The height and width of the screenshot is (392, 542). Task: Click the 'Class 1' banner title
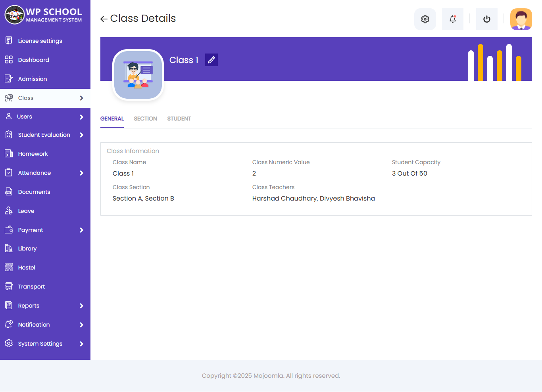point(184,60)
